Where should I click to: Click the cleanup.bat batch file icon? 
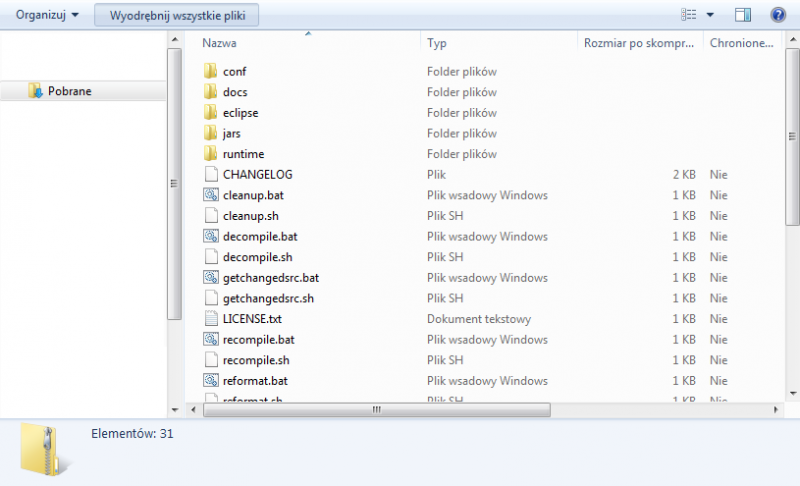(x=211, y=195)
